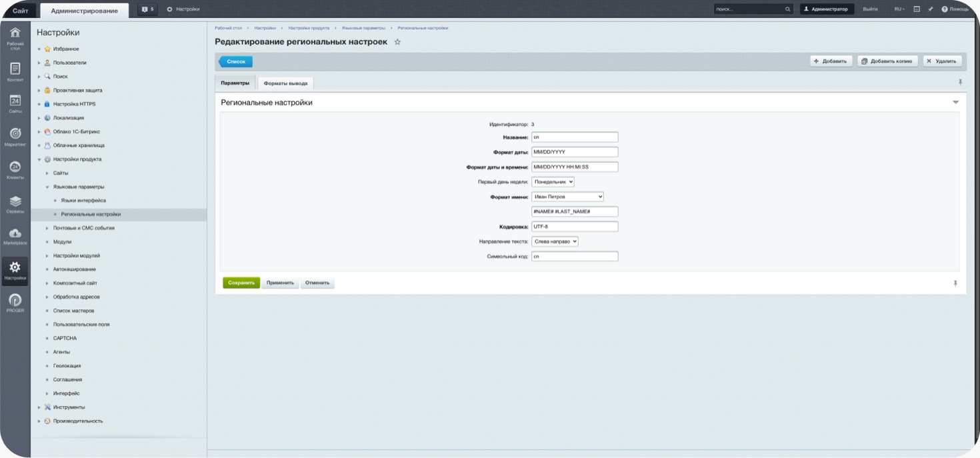
Task: Click the Применить button
Action: (280, 283)
